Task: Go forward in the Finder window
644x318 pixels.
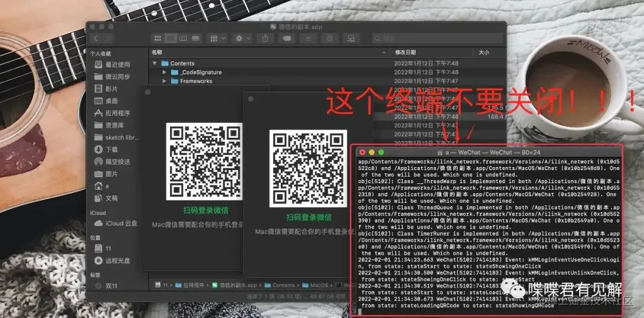Action: click(107, 39)
